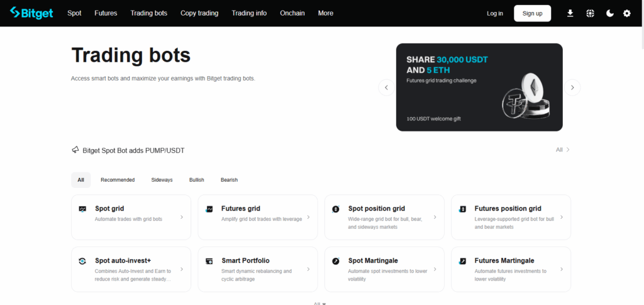Screen dimensions: 644x305
Task: Click the Sign up button
Action: tap(532, 14)
